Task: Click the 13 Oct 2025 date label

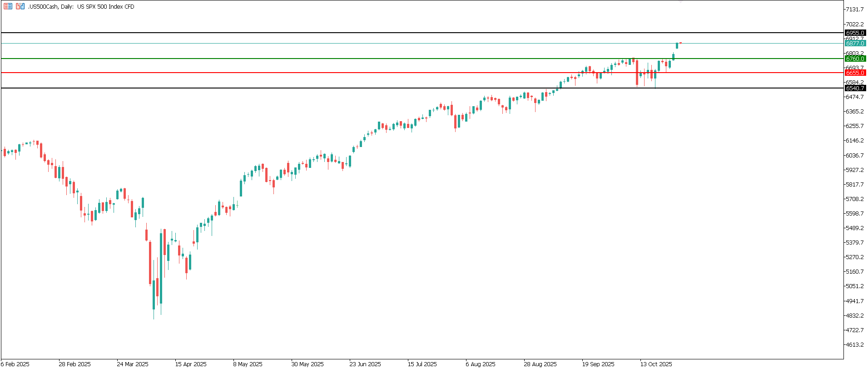Action: pos(656,364)
